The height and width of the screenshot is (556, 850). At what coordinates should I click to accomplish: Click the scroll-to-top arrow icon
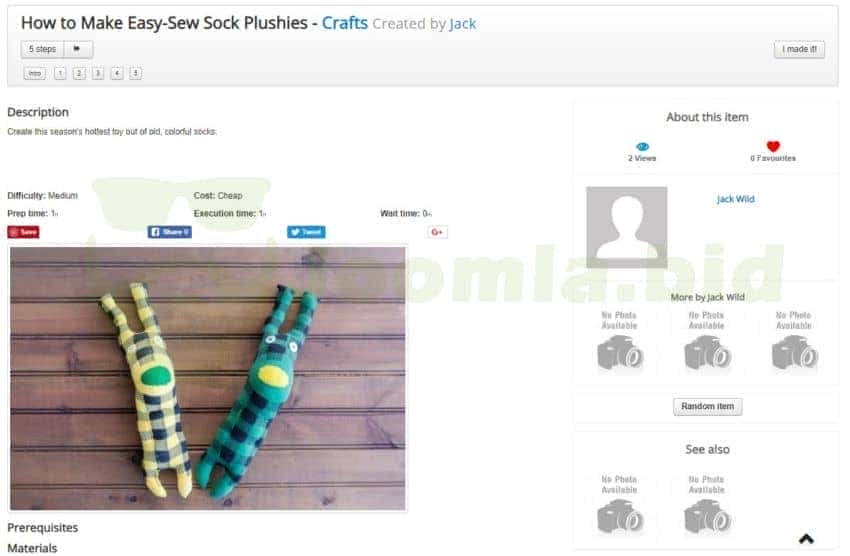point(806,539)
